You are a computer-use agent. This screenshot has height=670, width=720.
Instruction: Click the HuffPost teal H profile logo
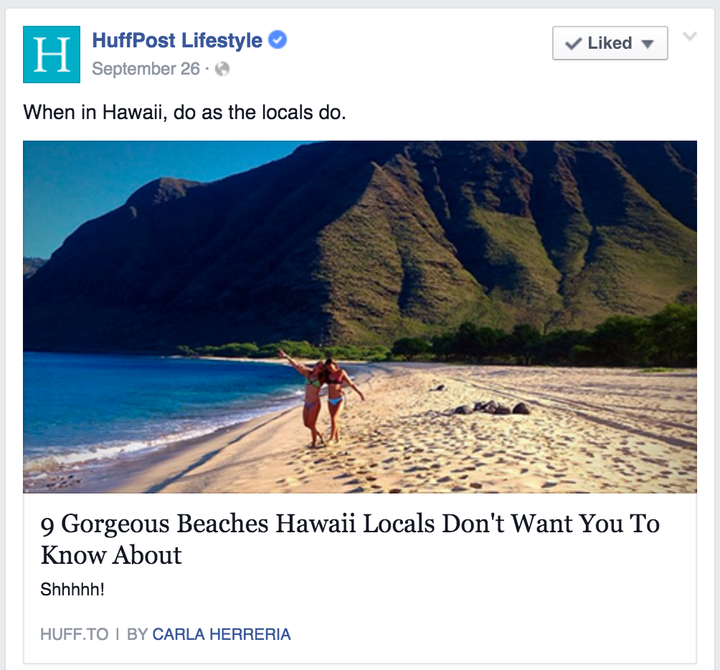[x=51, y=55]
